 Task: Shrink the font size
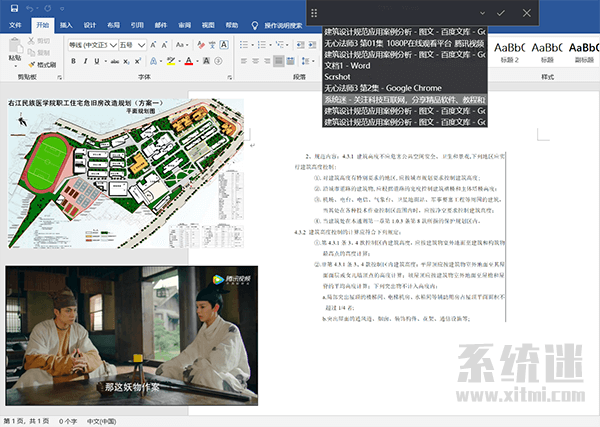tap(165, 45)
